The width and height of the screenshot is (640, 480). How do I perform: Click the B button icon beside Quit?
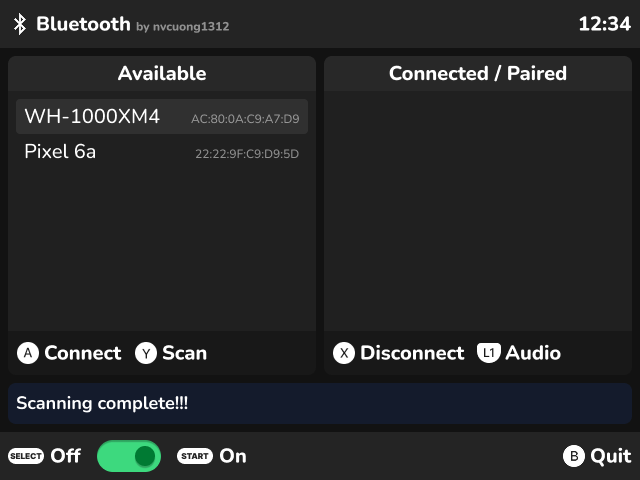(574, 456)
